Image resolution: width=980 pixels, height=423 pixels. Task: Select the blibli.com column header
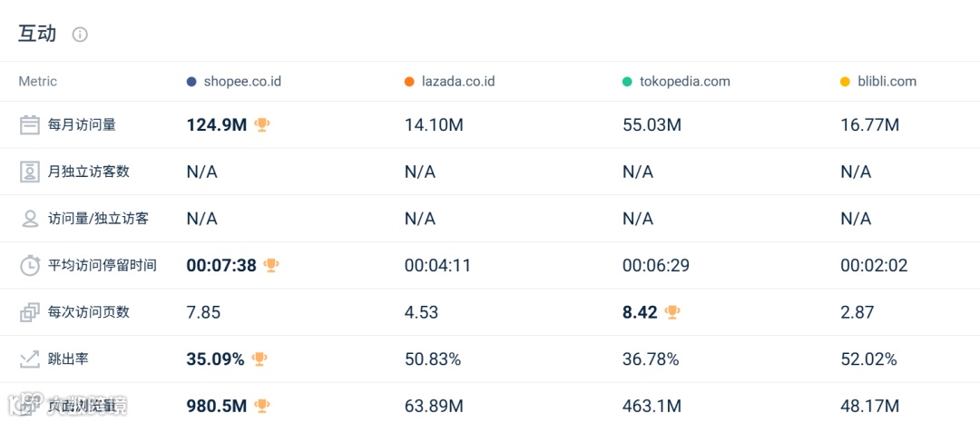coord(887,82)
